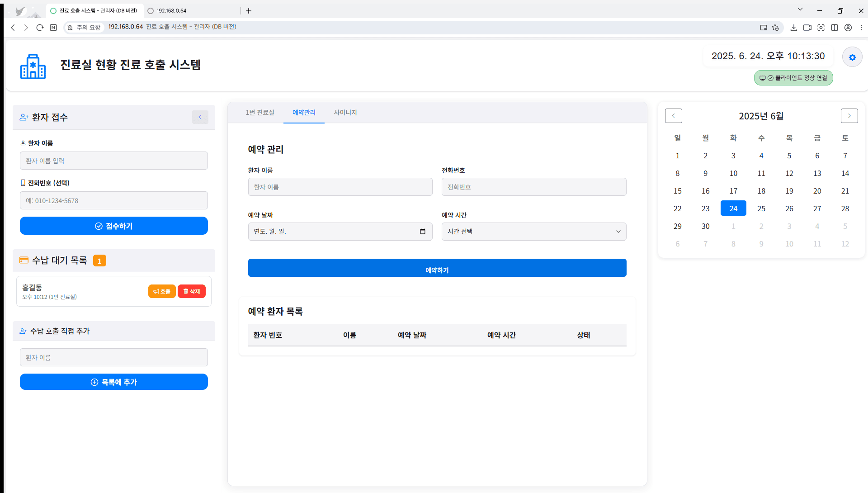
Task: Collapse the 환자 접수 panel
Action: click(200, 117)
